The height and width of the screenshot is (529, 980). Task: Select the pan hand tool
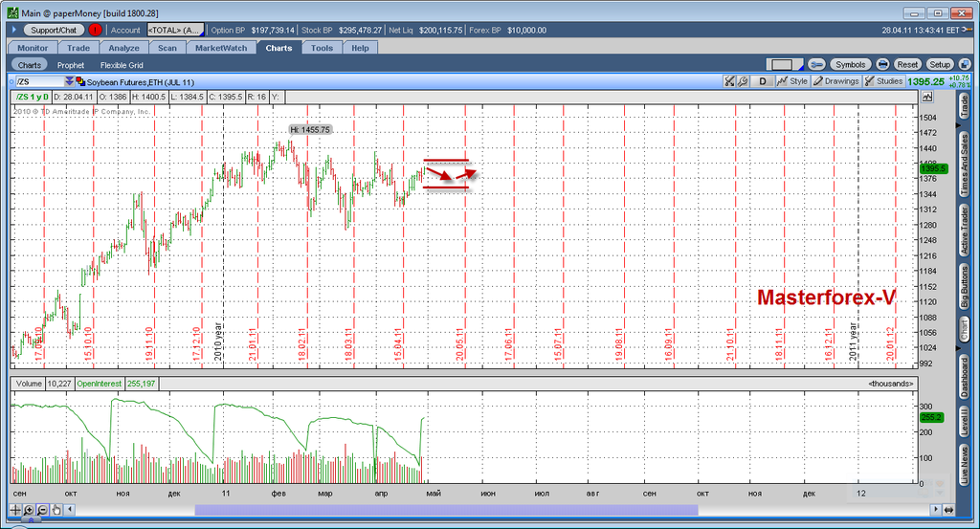tap(56, 510)
